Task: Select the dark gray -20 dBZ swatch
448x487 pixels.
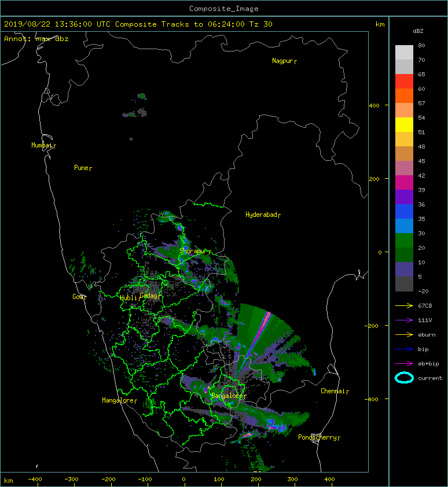Action: [404, 284]
